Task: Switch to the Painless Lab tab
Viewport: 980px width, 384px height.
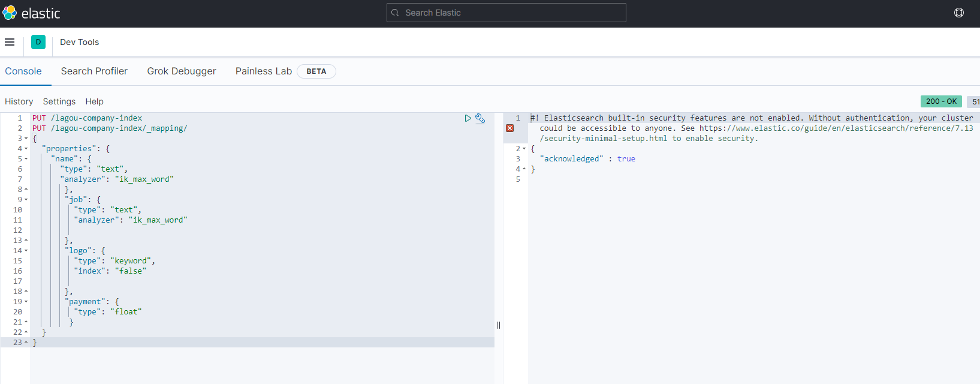Action: click(264, 71)
